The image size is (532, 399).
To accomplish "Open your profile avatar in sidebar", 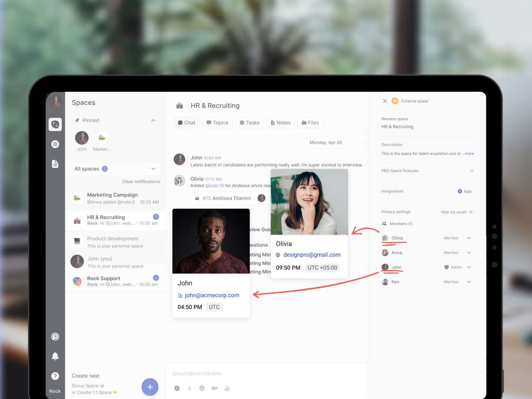I will (55, 102).
